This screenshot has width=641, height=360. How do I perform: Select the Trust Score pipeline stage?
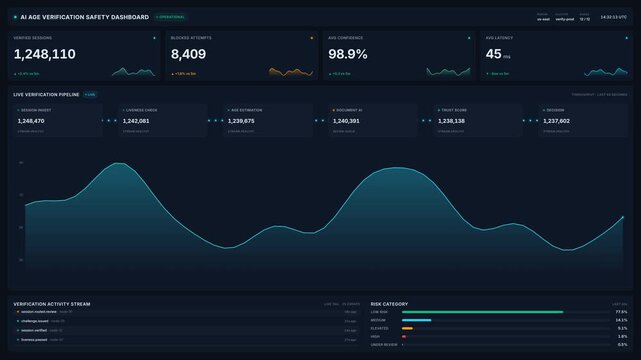point(478,120)
